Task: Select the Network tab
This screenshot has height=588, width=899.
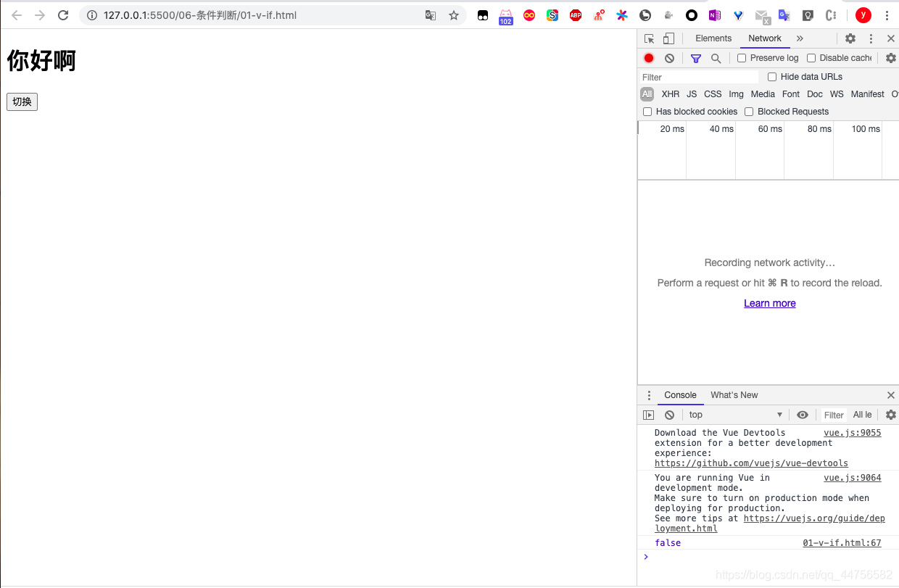Action: (x=765, y=38)
